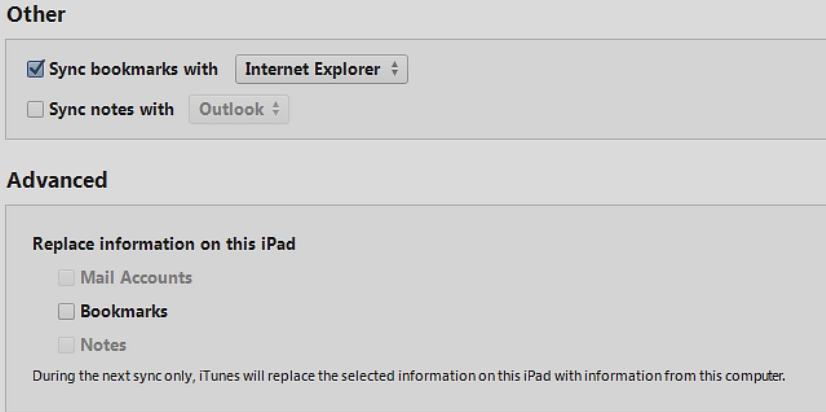Click Replace information on this iPad heading
This screenshot has width=826, height=412.
tap(164, 244)
